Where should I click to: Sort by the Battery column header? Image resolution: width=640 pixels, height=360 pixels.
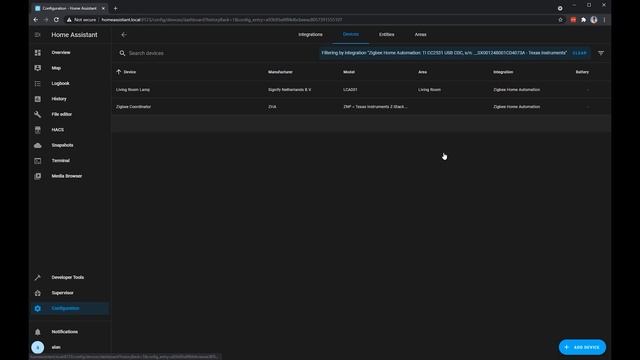(582, 72)
